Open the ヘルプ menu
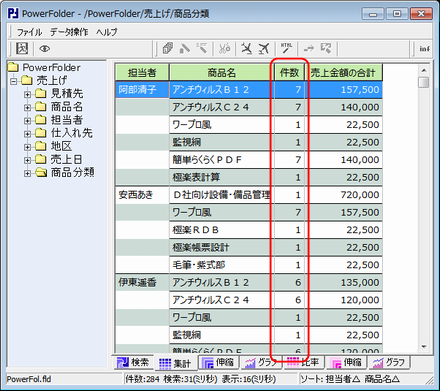The height and width of the screenshot is (392, 441). coord(107,32)
